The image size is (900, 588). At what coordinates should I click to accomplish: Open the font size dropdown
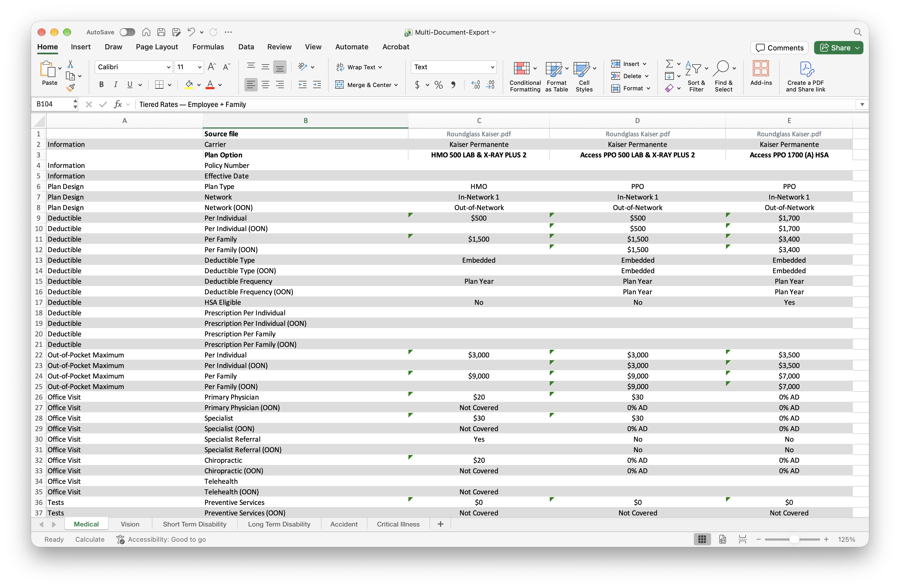click(x=199, y=67)
